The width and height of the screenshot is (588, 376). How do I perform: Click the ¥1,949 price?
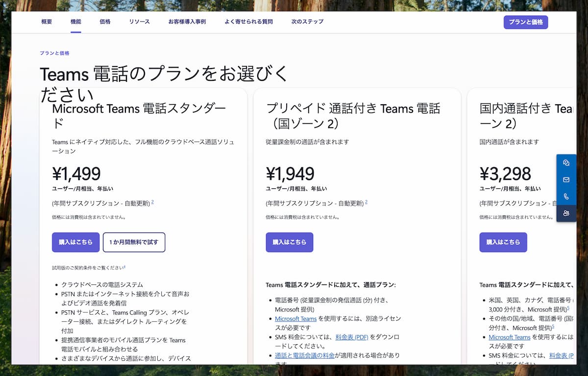(x=290, y=174)
